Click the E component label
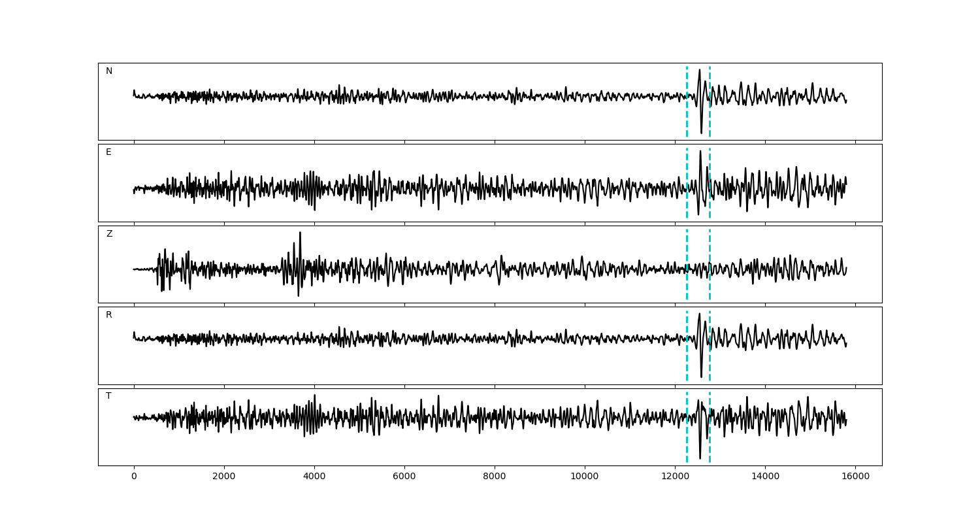Viewport: 980px width, 523px height. [108, 152]
